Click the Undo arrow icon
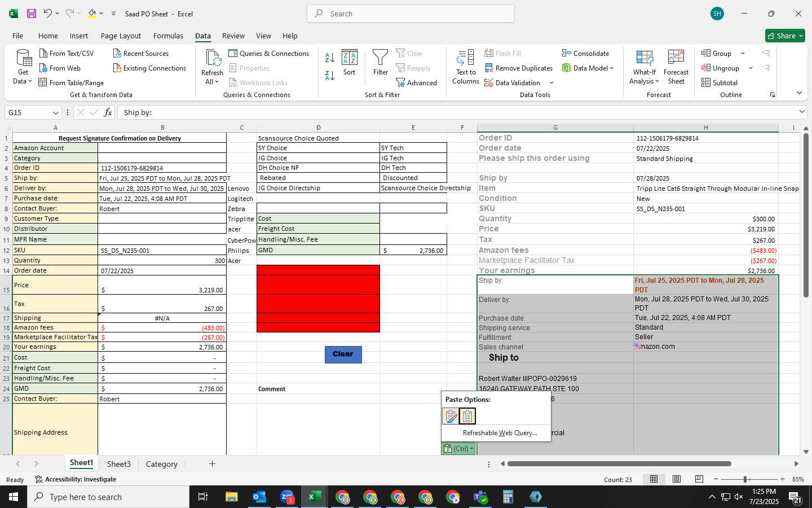 (48, 14)
